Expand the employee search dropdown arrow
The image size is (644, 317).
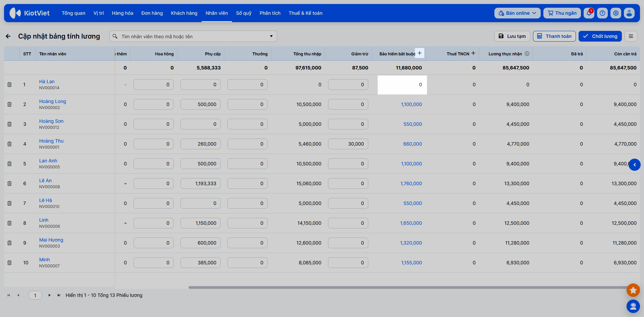[x=271, y=36]
